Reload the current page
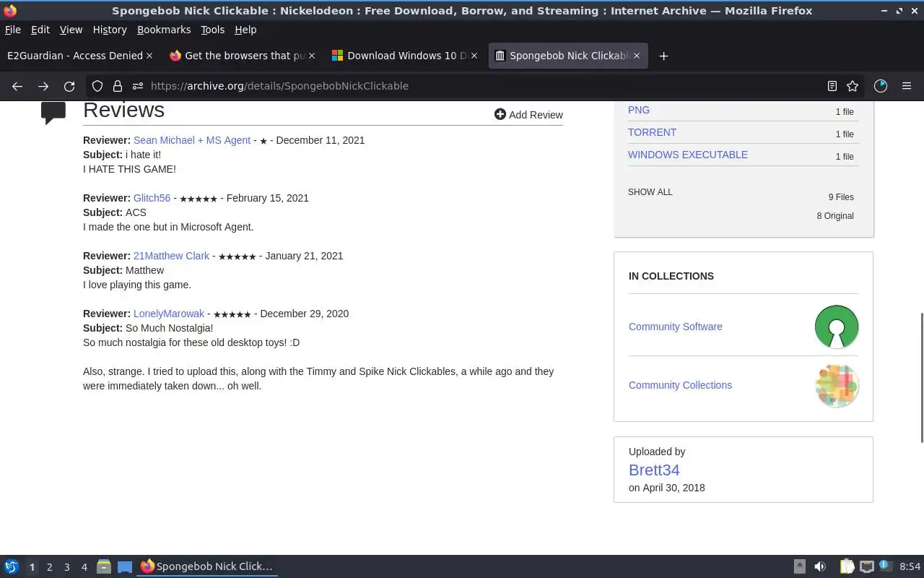 click(69, 86)
